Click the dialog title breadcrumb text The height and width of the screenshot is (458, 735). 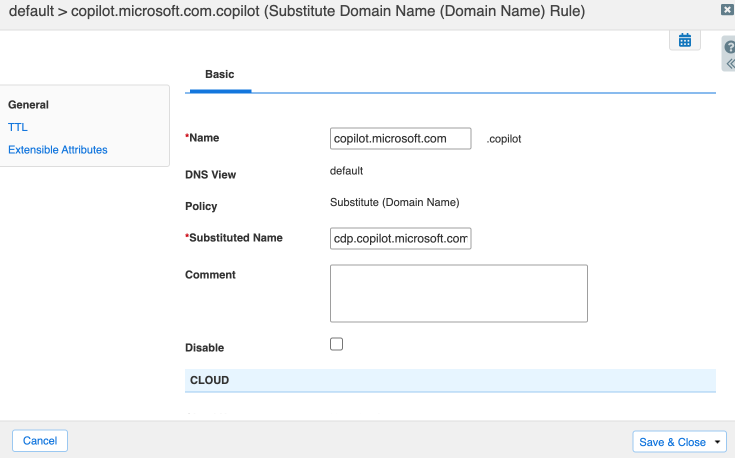[297, 11]
